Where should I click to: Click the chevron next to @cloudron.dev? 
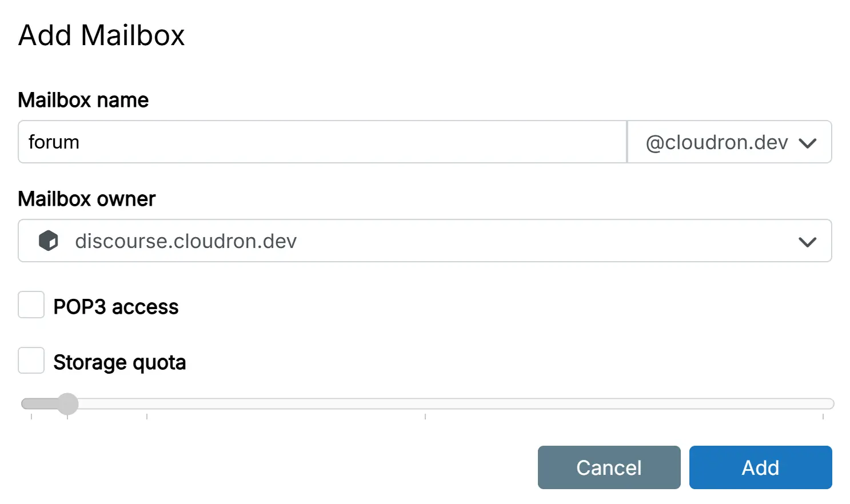pyautogui.click(x=807, y=142)
